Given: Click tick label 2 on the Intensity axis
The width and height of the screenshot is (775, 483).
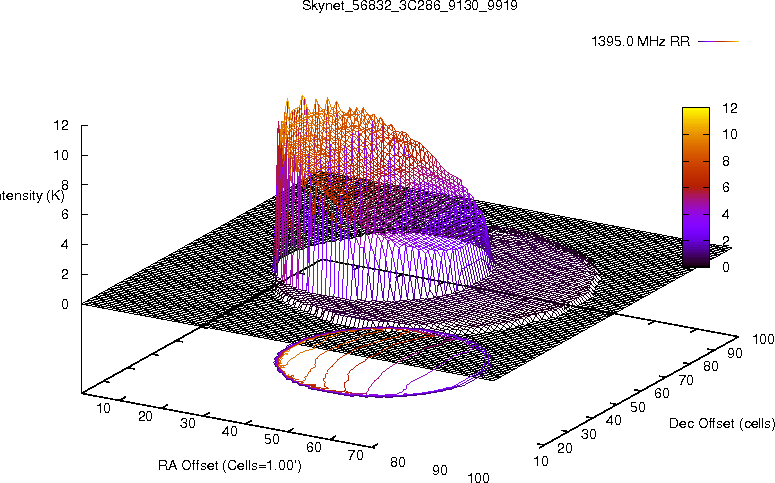Looking at the screenshot, I should pos(65,274).
